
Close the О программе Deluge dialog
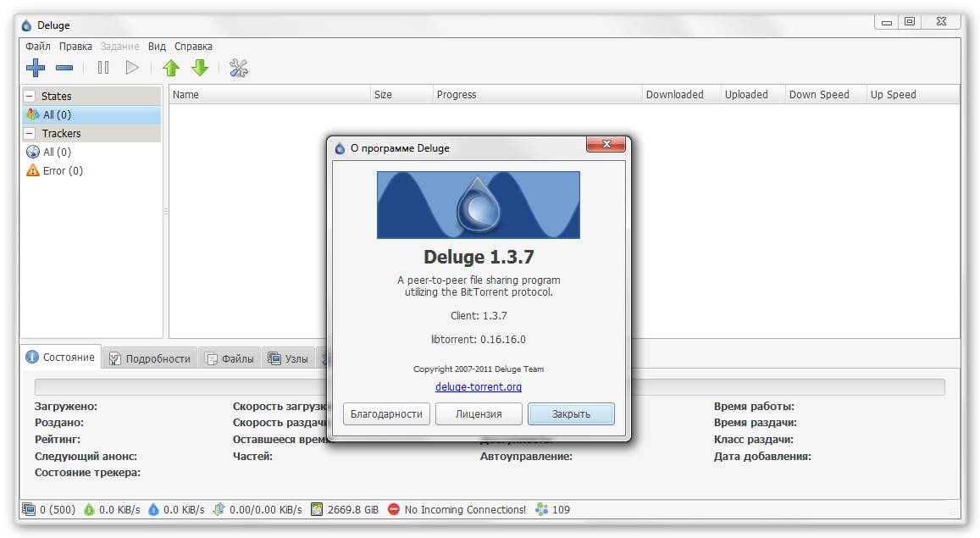click(606, 144)
